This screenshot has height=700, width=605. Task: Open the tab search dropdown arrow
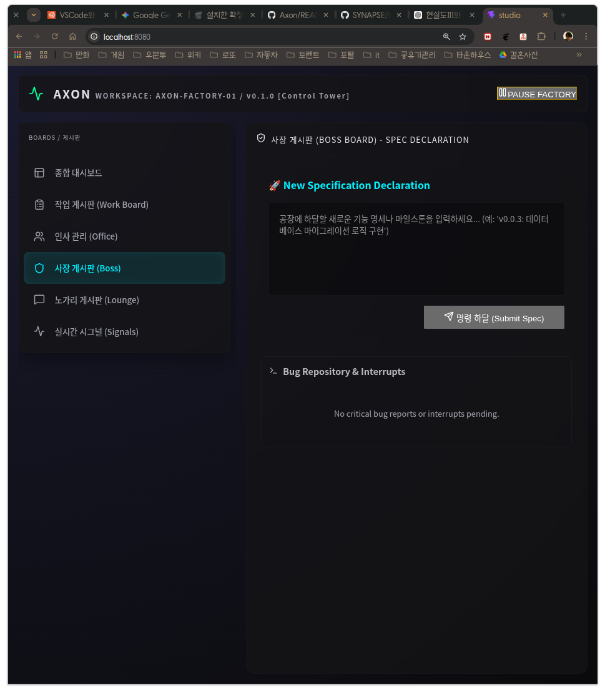click(x=34, y=15)
